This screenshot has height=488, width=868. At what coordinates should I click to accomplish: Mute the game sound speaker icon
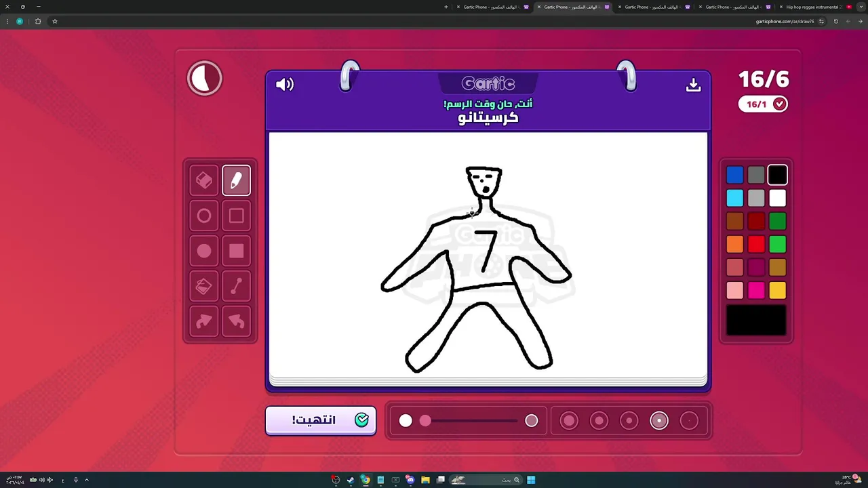coord(285,85)
